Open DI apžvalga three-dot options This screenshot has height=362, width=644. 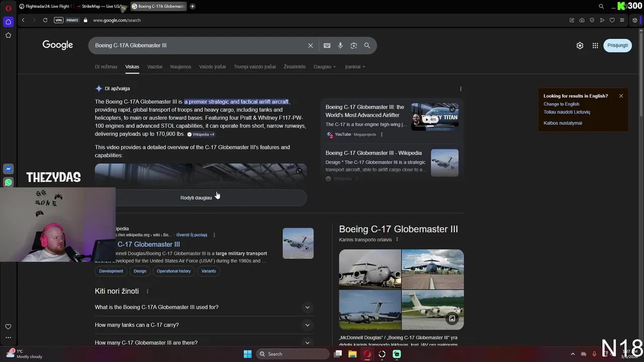(x=460, y=89)
